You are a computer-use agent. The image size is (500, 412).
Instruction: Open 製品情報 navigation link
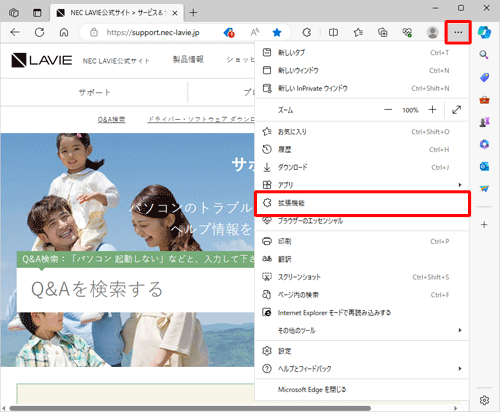coord(188,59)
